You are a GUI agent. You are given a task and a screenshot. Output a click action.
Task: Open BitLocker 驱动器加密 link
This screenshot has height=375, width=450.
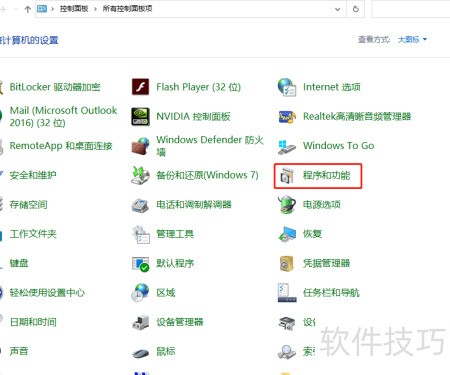pyautogui.click(x=55, y=87)
